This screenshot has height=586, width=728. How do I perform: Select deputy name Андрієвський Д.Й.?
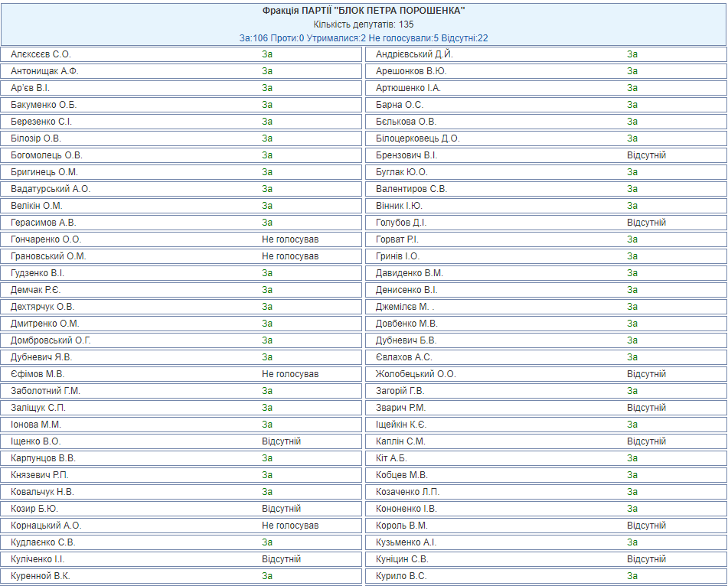tap(414, 54)
